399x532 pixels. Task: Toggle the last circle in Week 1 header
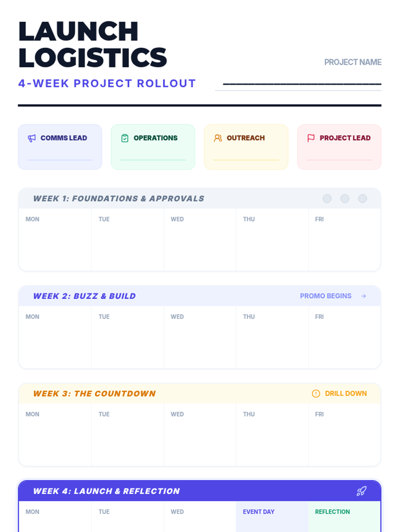point(362,199)
